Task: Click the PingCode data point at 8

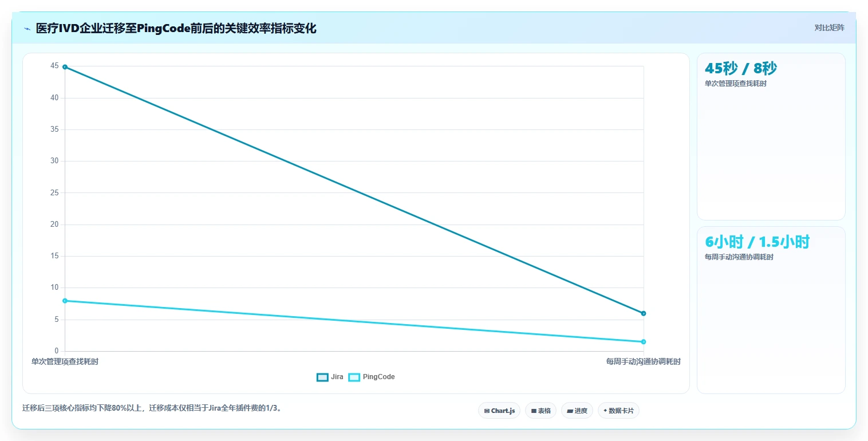Action: [65, 301]
